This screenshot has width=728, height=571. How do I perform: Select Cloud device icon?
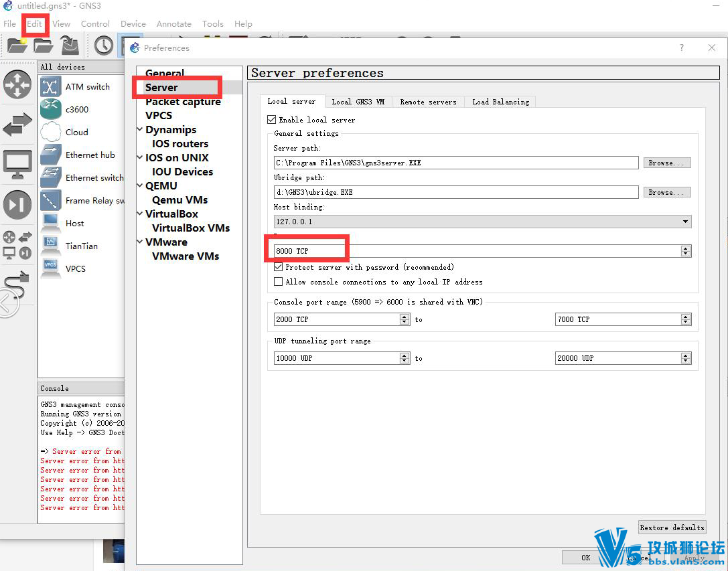pos(51,132)
